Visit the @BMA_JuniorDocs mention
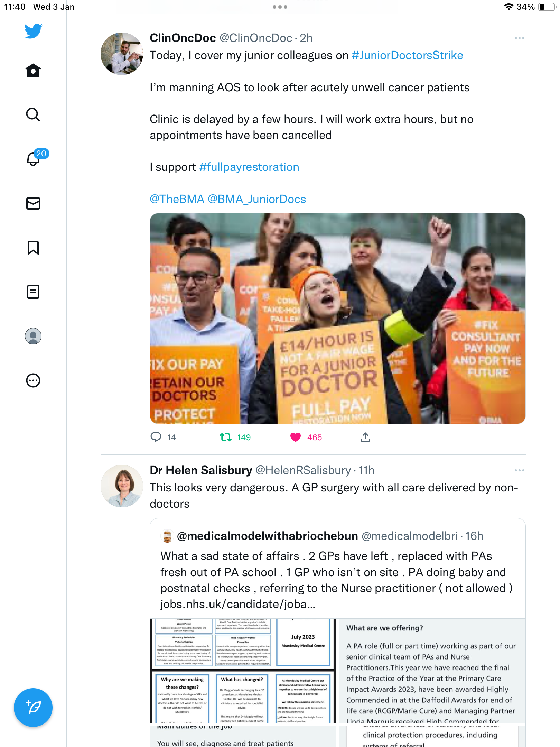The width and height of the screenshot is (560, 747). coord(257,199)
